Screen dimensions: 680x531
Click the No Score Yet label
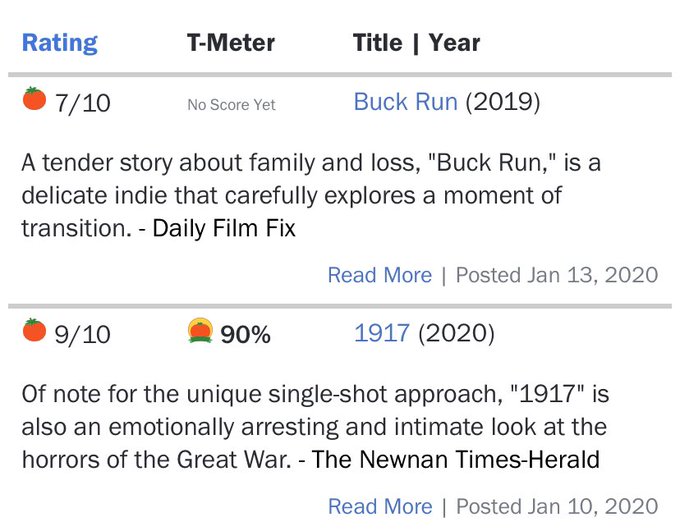pos(232,105)
